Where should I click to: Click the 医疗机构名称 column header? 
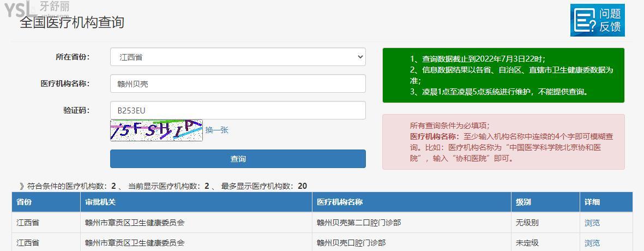click(412, 202)
